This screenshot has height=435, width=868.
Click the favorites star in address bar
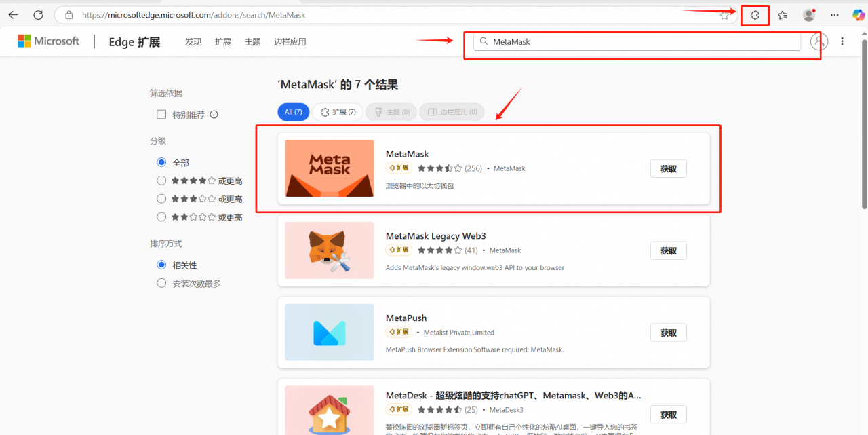[x=724, y=14]
